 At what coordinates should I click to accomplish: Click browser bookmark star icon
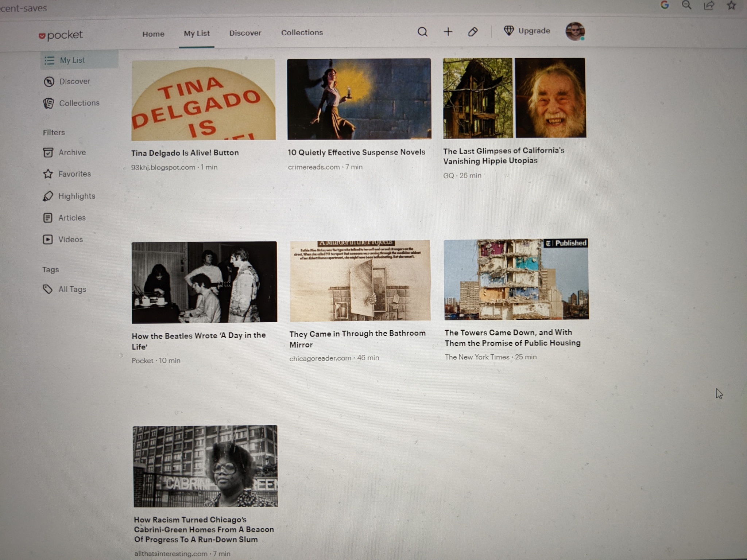tap(731, 5)
